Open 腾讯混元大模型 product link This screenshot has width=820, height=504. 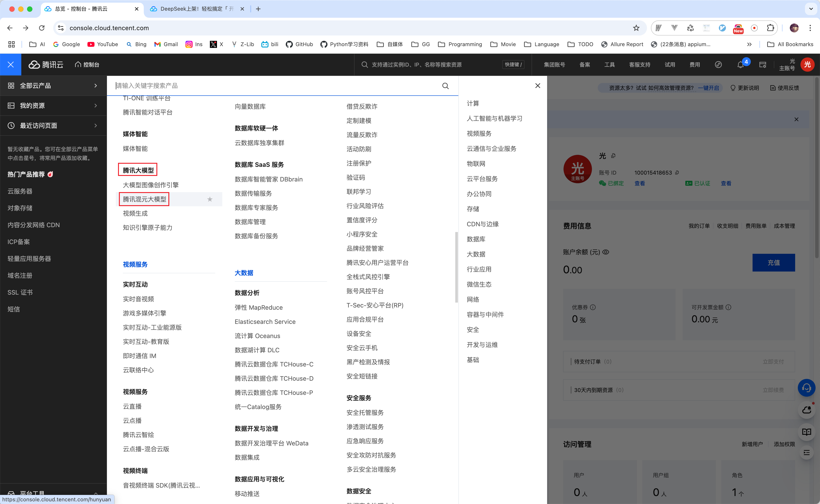(144, 199)
